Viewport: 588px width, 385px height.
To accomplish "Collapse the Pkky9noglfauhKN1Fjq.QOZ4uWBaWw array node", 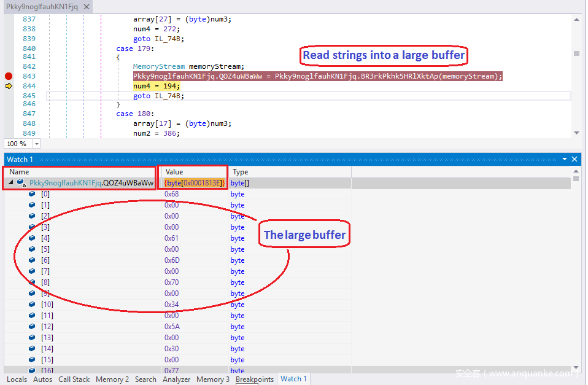I will [x=11, y=183].
